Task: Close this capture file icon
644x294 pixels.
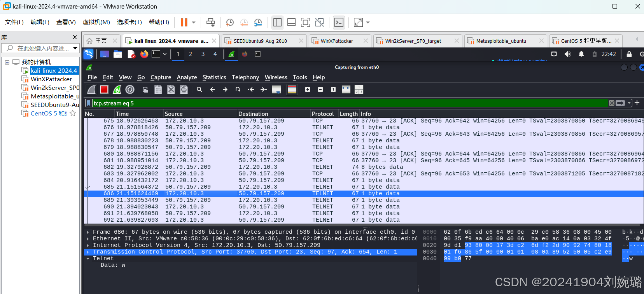Action: (x=171, y=90)
